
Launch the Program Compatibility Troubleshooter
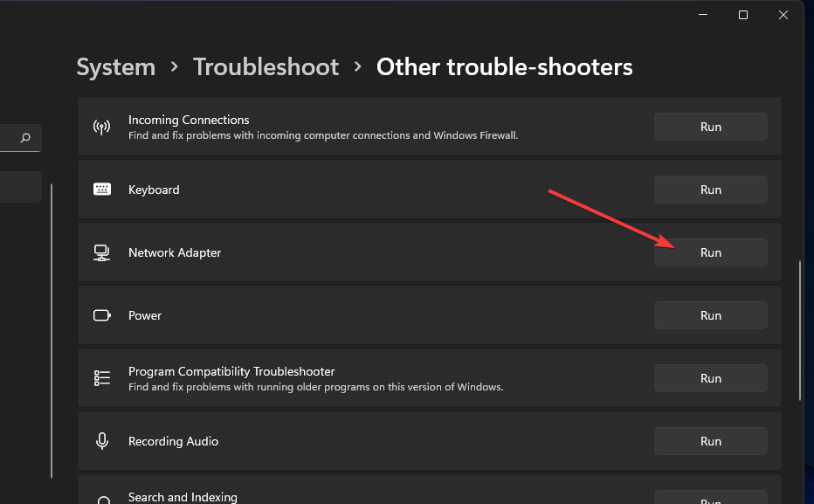pyautogui.click(x=710, y=378)
